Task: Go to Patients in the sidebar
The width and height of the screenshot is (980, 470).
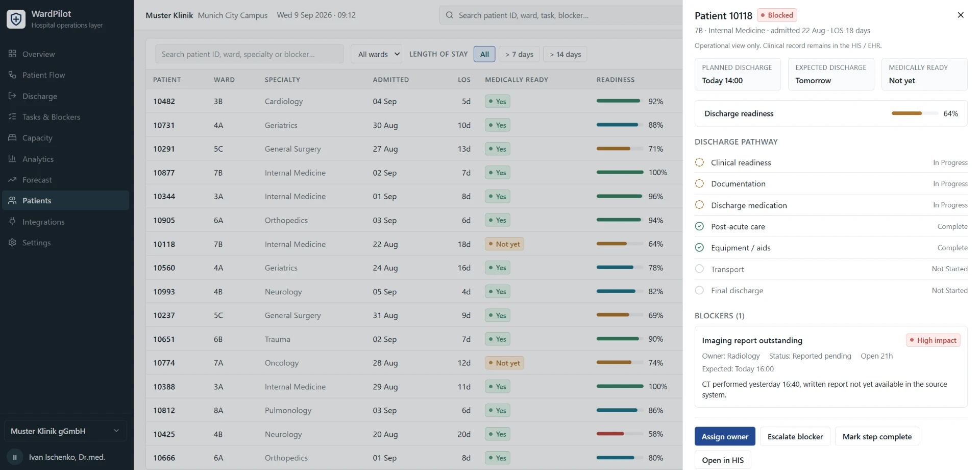Action: 65,200
